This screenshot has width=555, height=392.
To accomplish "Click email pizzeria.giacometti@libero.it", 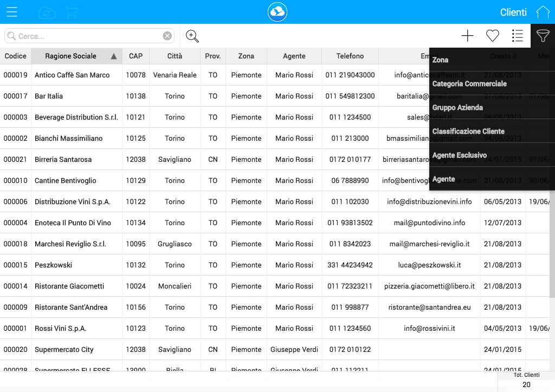I will [x=429, y=286].
